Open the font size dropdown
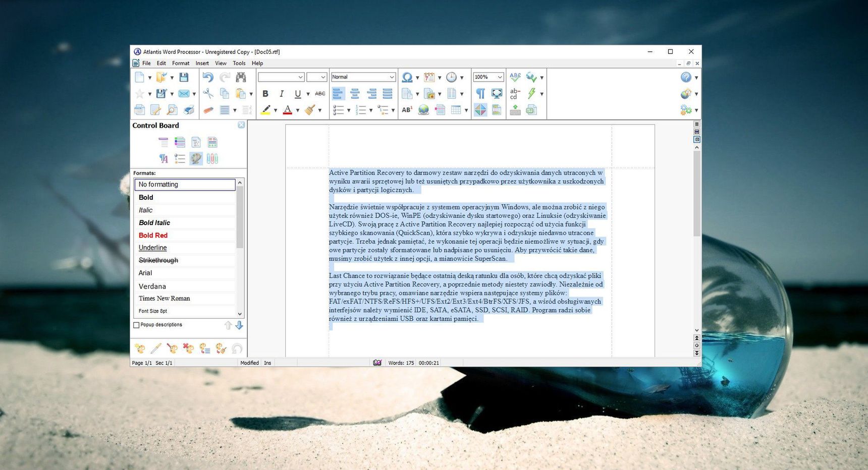The width and height of the screenshot is (868, 470). coord(323,77)
